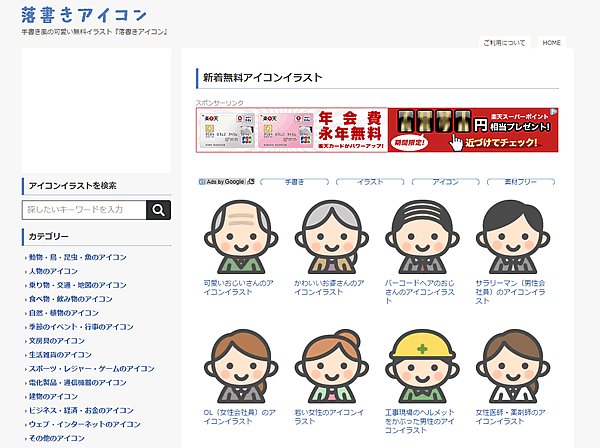Screen dimensions: 600x448
Task: Click the カテゴリー sidebar heading
Action: click(x=49, y=237)
